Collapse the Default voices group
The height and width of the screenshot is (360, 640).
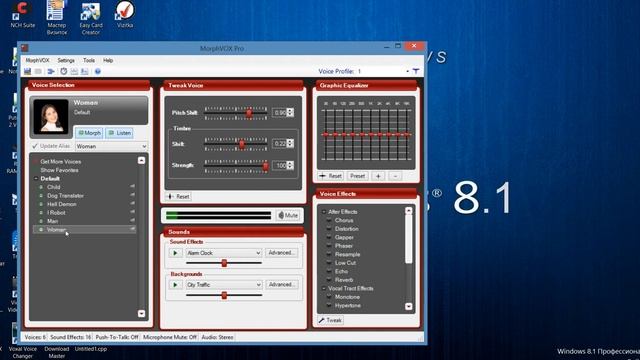(36, 179)
